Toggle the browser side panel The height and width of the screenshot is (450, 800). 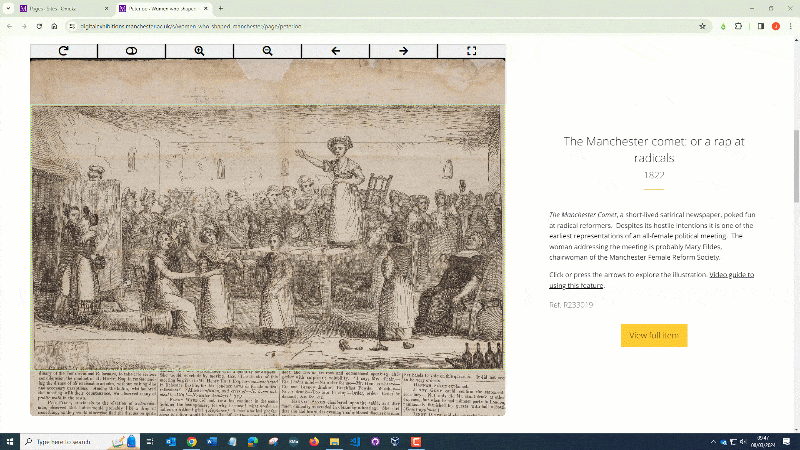[x=761, y=26]
